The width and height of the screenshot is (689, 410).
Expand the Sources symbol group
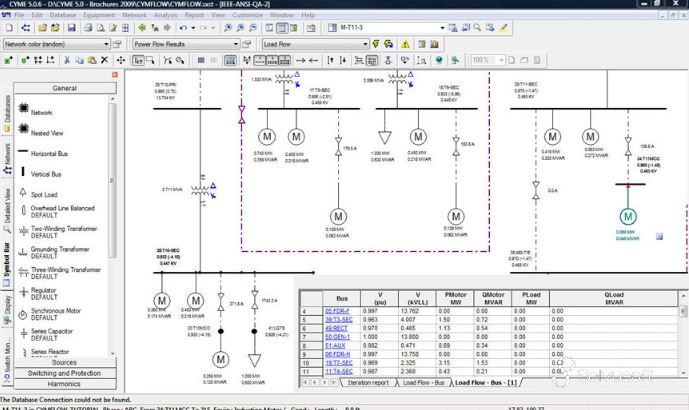[x=65, y=362]
